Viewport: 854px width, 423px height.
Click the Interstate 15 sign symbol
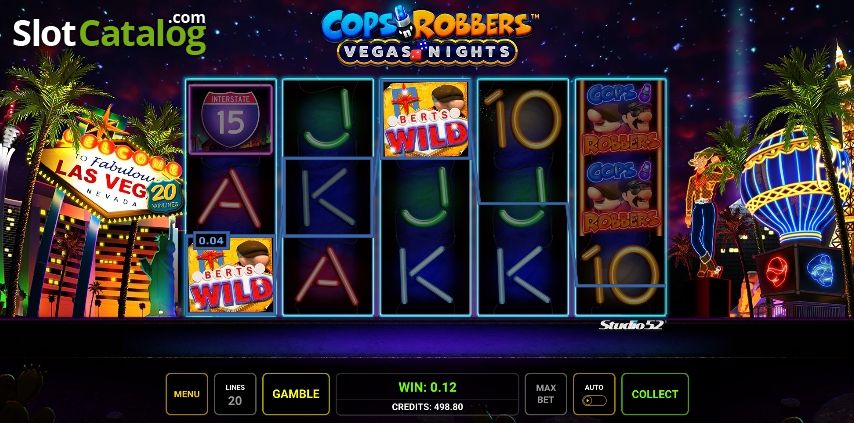pyautogui.click(x=230, y=119)
